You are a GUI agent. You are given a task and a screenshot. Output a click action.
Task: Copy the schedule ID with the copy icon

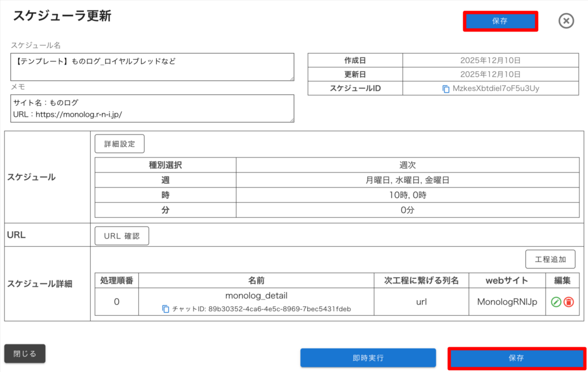click(446, 89)
